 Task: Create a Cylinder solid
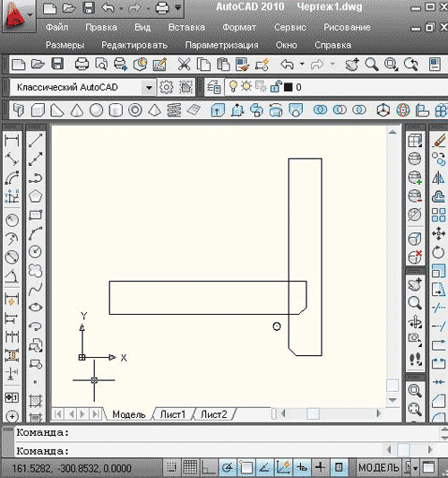(116, 110)
